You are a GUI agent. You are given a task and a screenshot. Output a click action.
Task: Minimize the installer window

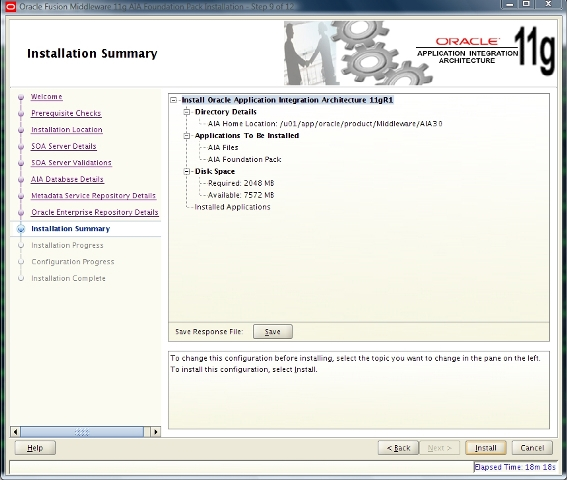coord(510,4)
